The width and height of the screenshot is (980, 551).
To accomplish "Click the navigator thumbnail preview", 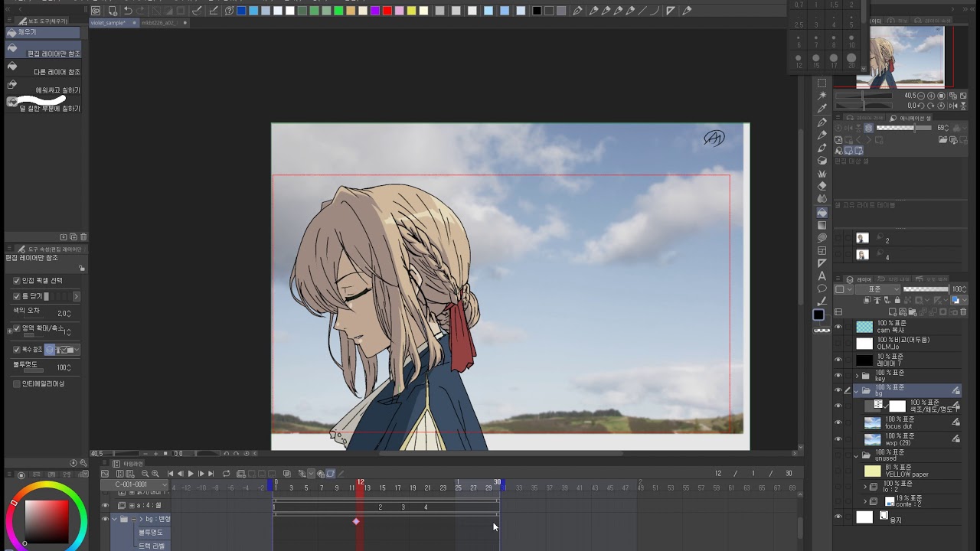I will pos(900,56).
